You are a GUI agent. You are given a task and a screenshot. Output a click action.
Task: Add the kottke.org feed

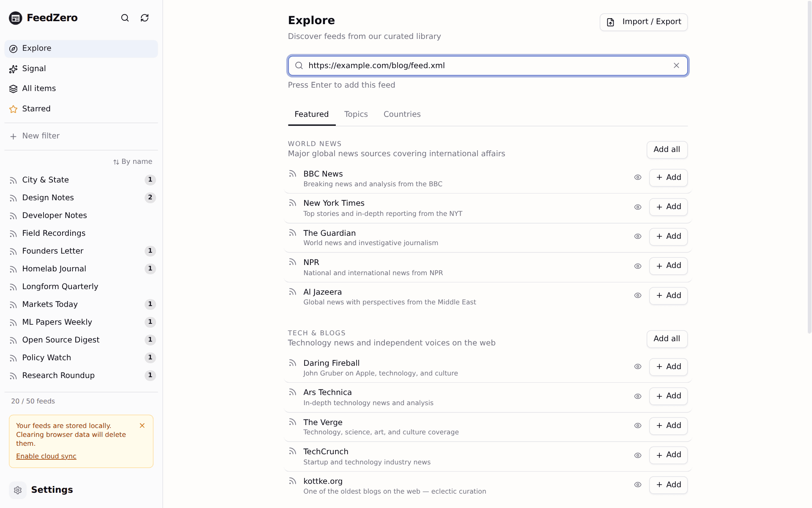[668, 485]
